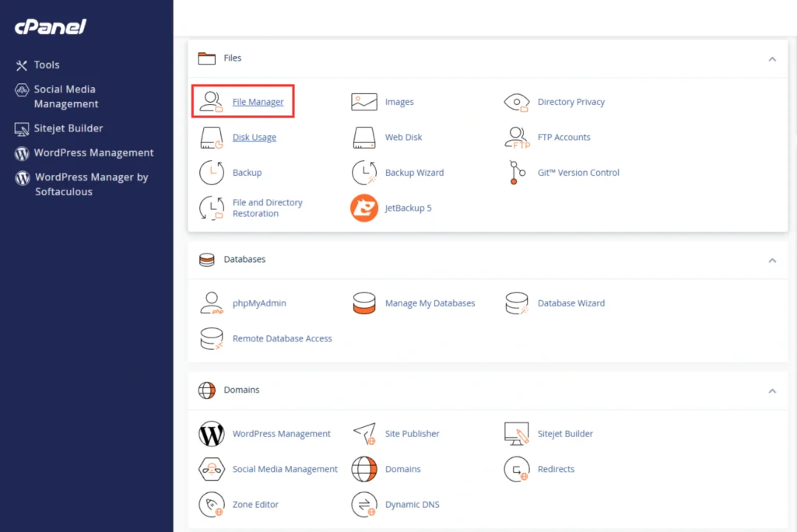Open Site Publisher link

[x=413, y=433]
